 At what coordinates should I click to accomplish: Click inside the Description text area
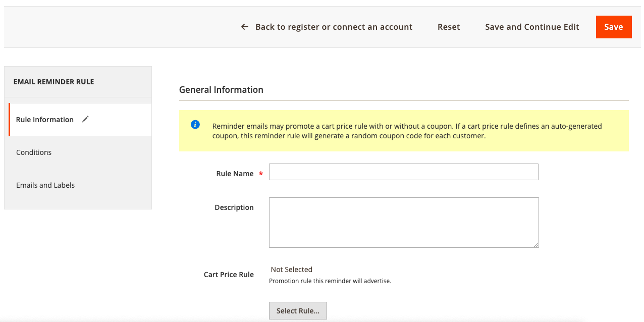coord(403,222)
